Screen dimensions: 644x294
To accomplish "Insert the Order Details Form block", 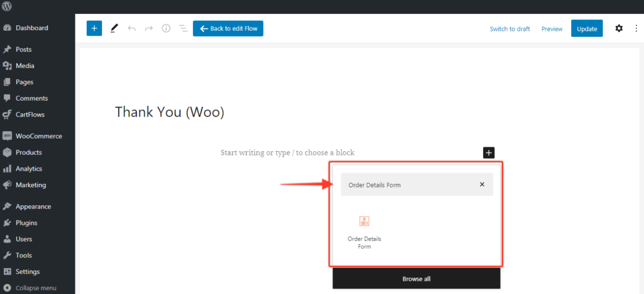I will coord(364,231).
